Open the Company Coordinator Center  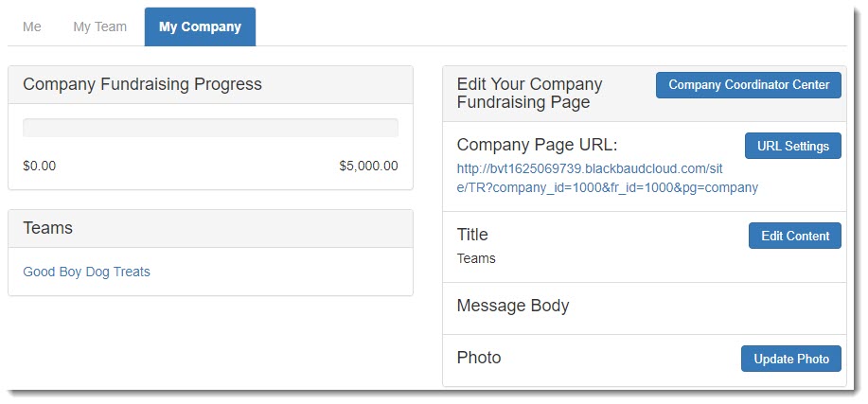click(x=748, y=85)
